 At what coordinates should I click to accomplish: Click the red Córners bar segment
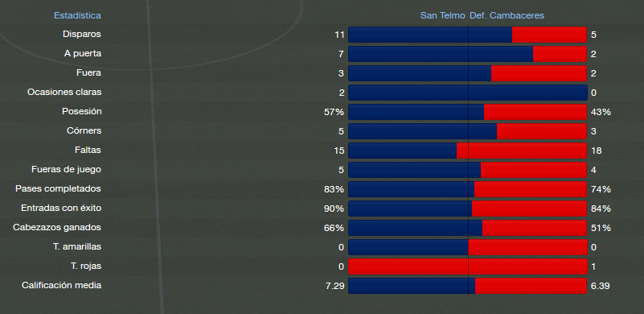542,131
